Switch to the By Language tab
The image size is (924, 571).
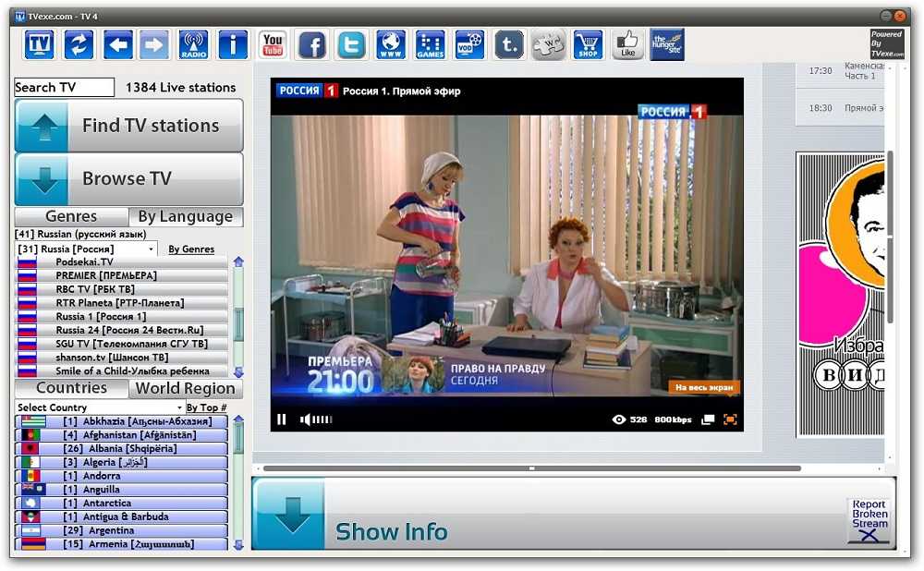186,216
